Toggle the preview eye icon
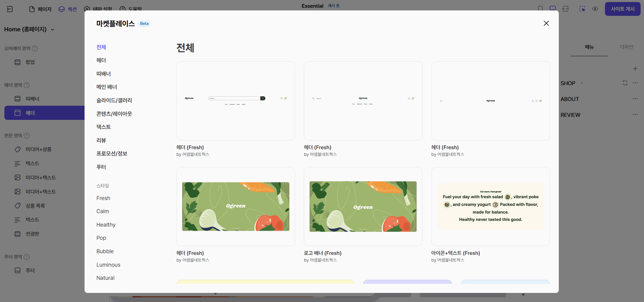The width and height of the screenshot is (644, 302). coord(595,9)
